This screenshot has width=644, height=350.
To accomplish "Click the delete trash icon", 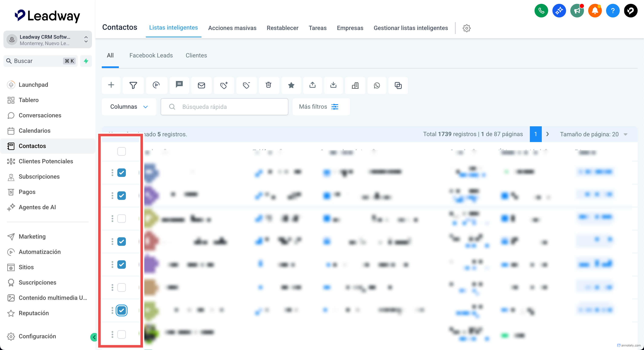I will pyautogui.click(x=268, y=85).
